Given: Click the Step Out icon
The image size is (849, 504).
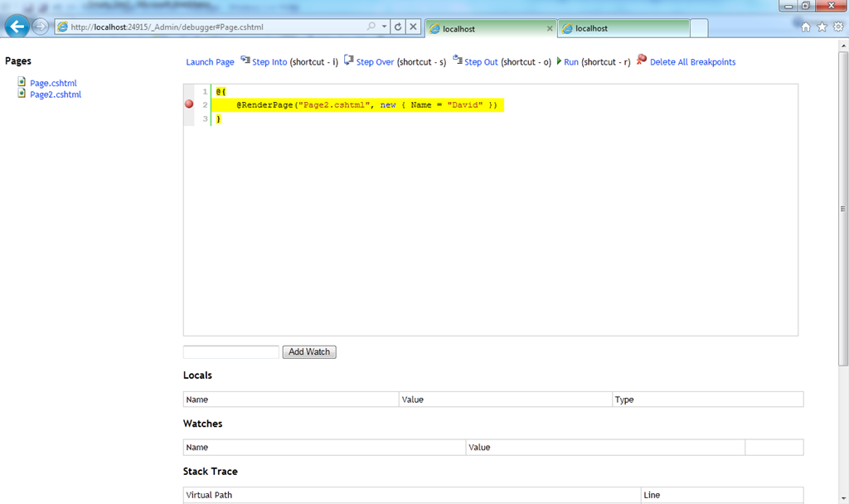Looking at the screenshot, I should pyautogui.click(x=458, y=60).
